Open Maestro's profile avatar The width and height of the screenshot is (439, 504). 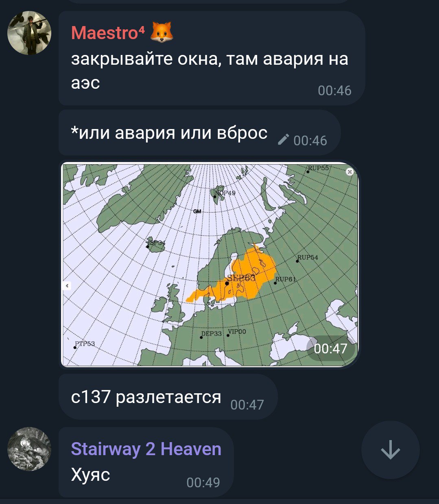29,33
